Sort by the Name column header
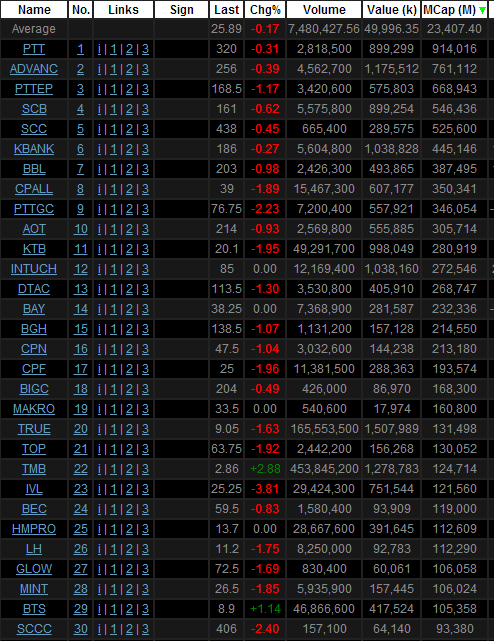 coord(34,9)
